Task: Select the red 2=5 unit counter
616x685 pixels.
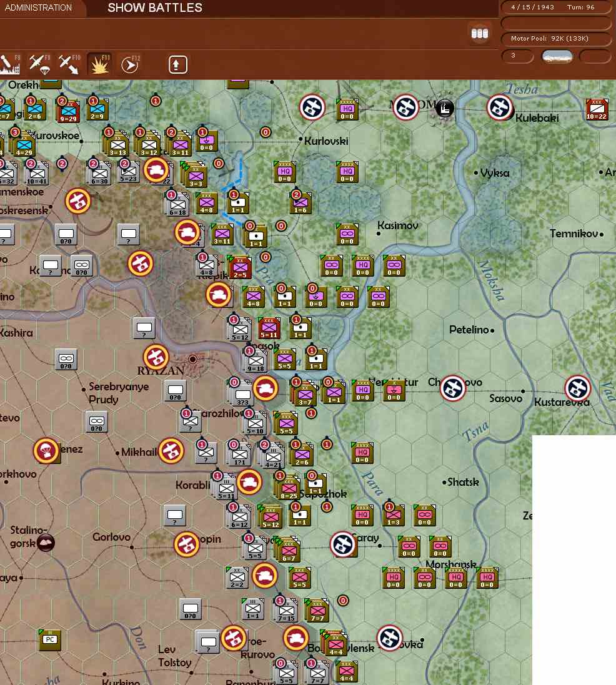Action: pos(239,267)
